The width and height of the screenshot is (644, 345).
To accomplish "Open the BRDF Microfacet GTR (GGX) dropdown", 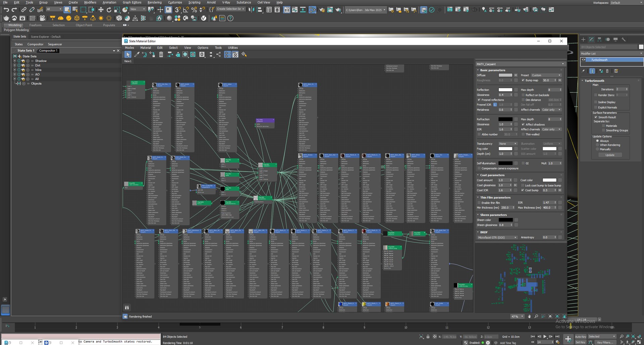I will click(x=497, y=237).
